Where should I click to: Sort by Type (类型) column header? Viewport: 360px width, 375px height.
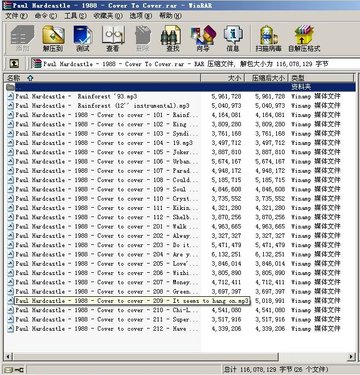click(321, 78)
